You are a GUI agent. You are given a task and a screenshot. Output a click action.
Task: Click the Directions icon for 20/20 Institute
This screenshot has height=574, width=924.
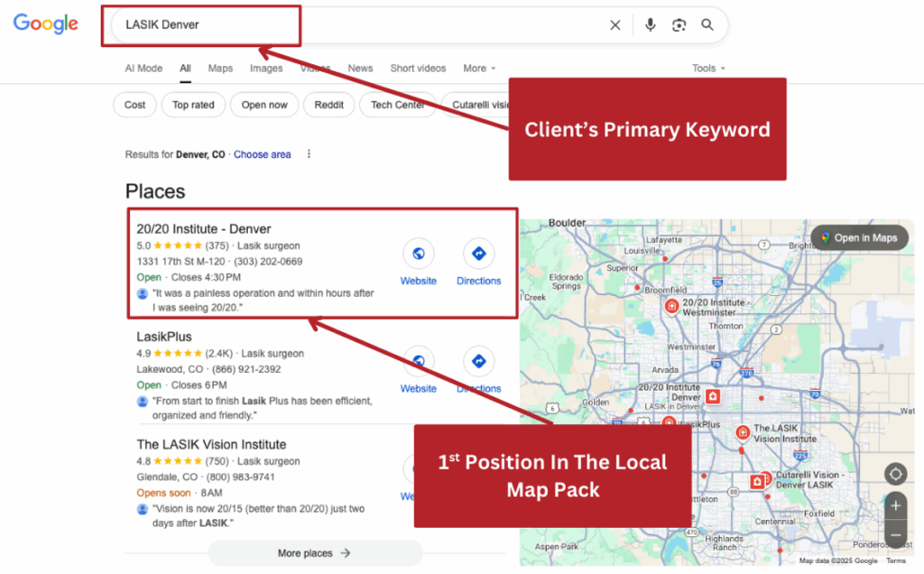(x=478, y=254)
